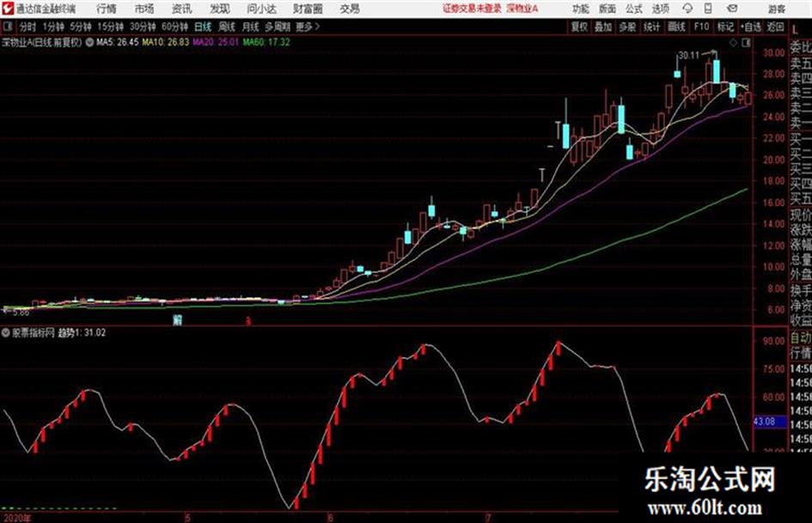
Task: Open the 版面 menu
Action: coord(607,9)
